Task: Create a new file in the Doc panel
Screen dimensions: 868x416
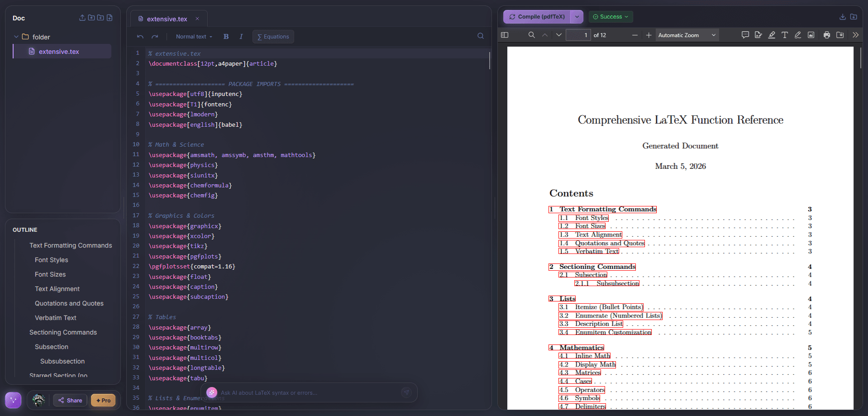Action: point(110,18)
